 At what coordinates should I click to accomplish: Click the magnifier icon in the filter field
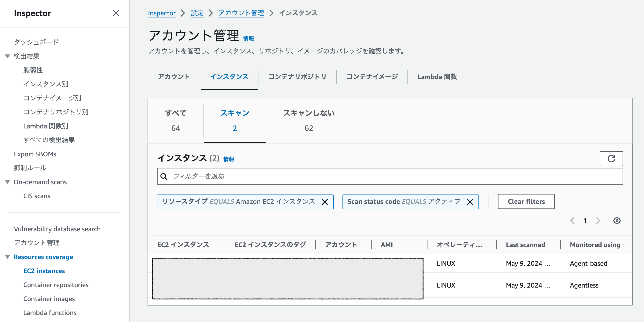tap(164, 176)
